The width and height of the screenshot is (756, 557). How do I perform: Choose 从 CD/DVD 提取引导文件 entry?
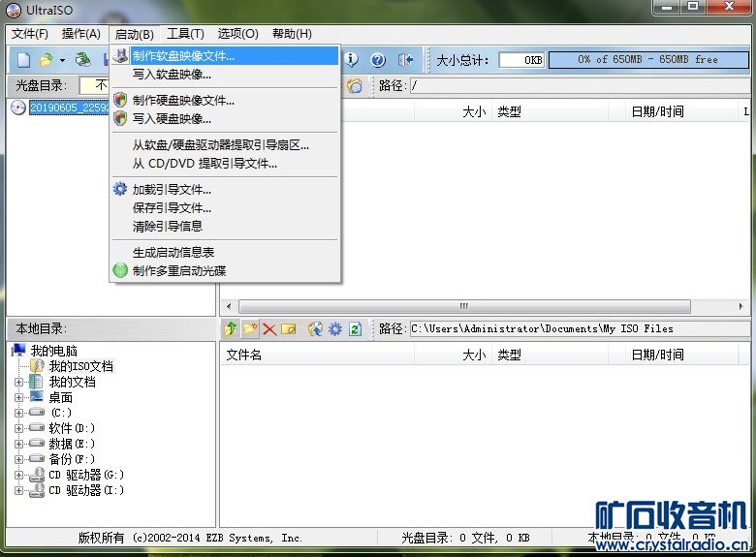(225, 164)
